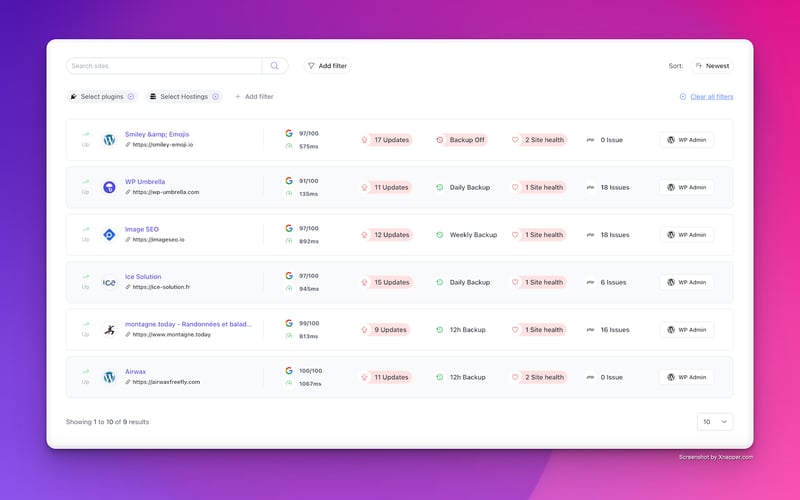Screen dimensions: 800x500
Task: Click the Backup Off badge
Action: [x=461, y=140]
